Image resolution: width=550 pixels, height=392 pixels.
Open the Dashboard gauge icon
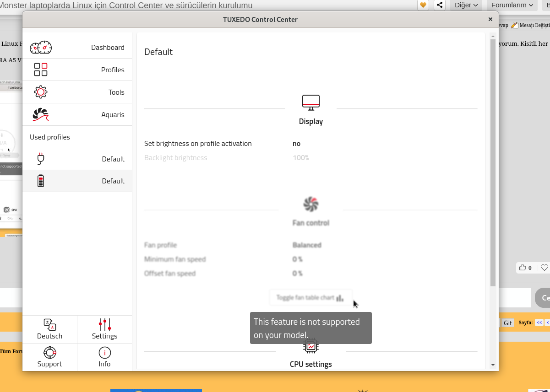pyautogui.click(x=41, y=47)
